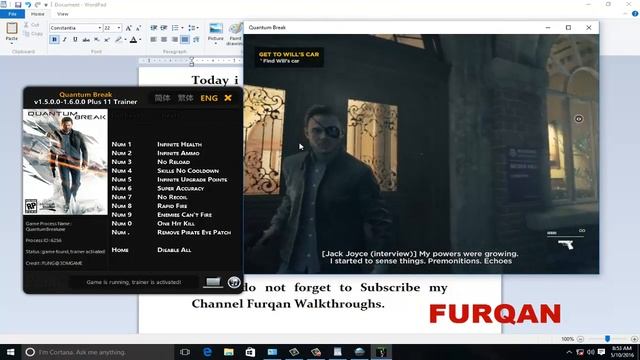Image resolution: width=640 pixels, height=360 pixels.
Task: Click the Skills No Cooldown entry
Action: 188,171
